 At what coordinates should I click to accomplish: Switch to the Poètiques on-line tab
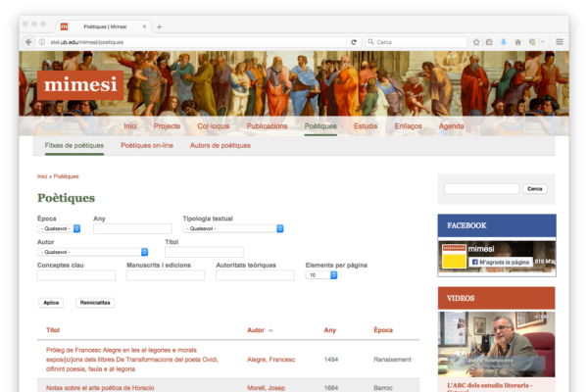(x=147, y=145)
